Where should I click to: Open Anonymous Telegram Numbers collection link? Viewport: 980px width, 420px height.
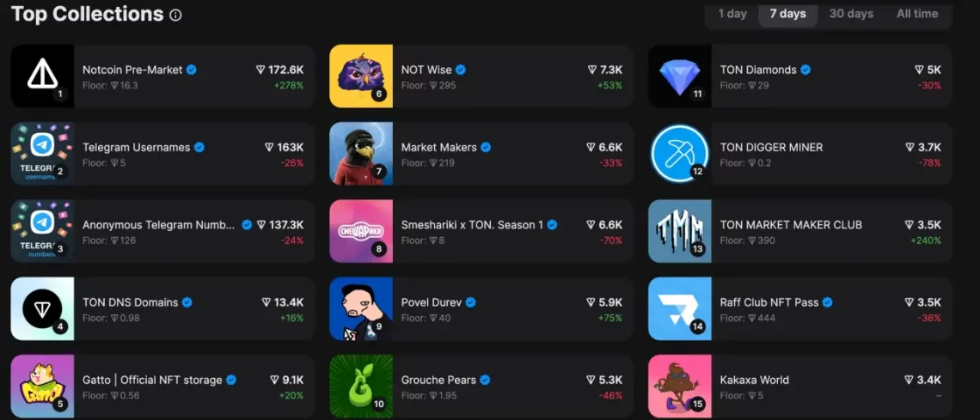coord(163,231)
